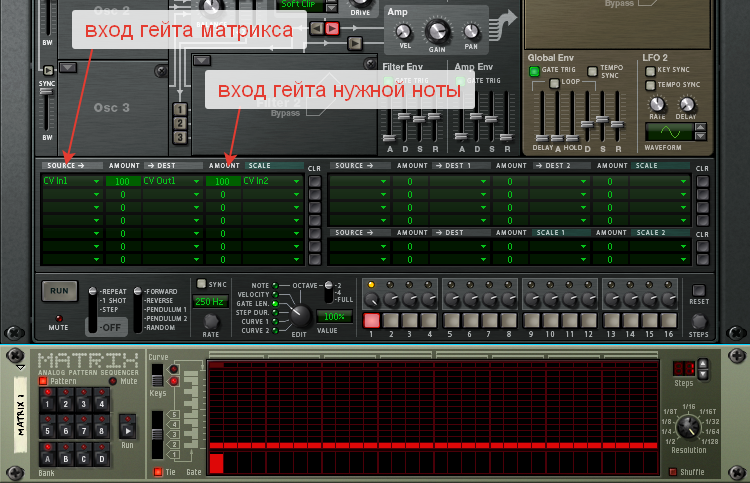Turn the STEPS knob

[x=698, y=321]
